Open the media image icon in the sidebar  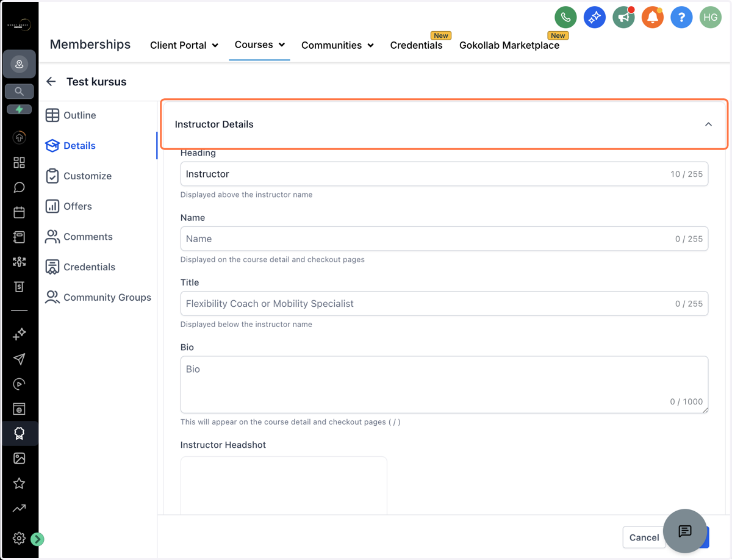20,458
